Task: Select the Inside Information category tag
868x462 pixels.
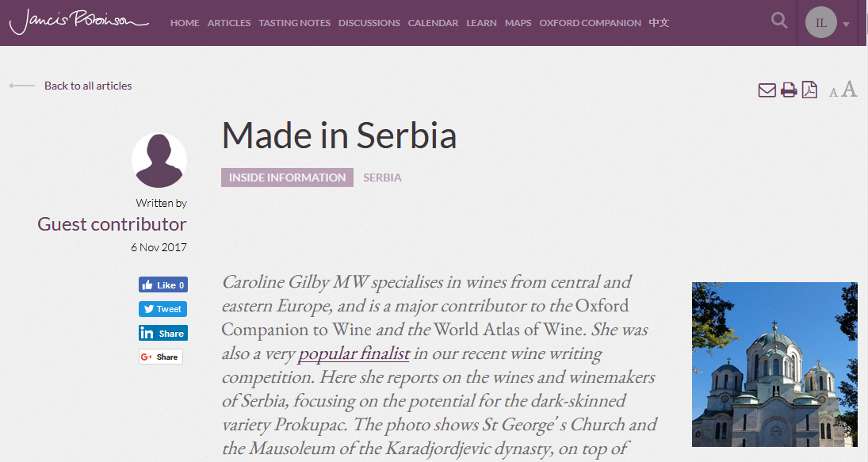Action: click(287, 178)
